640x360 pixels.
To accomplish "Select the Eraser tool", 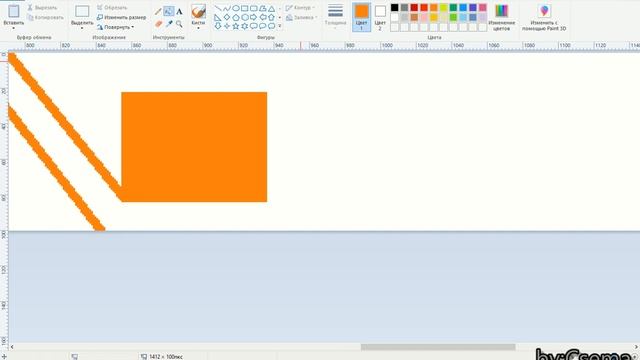I will 158,24.
